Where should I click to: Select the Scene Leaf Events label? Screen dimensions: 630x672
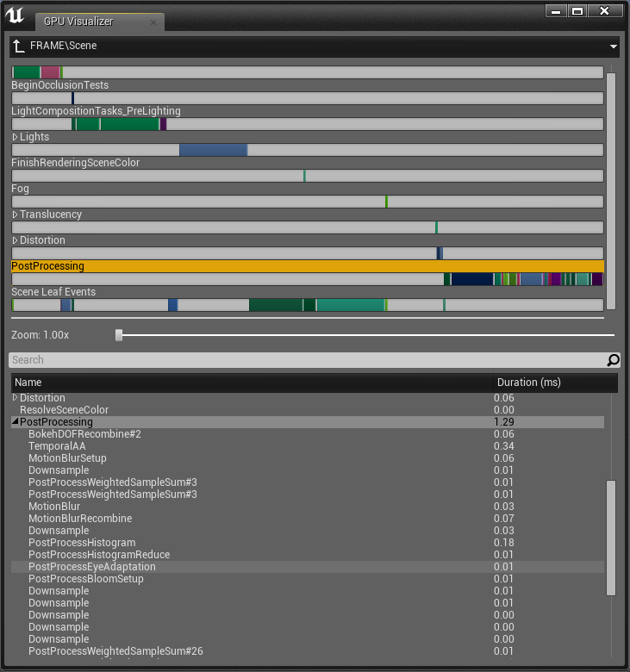point(53,292)
